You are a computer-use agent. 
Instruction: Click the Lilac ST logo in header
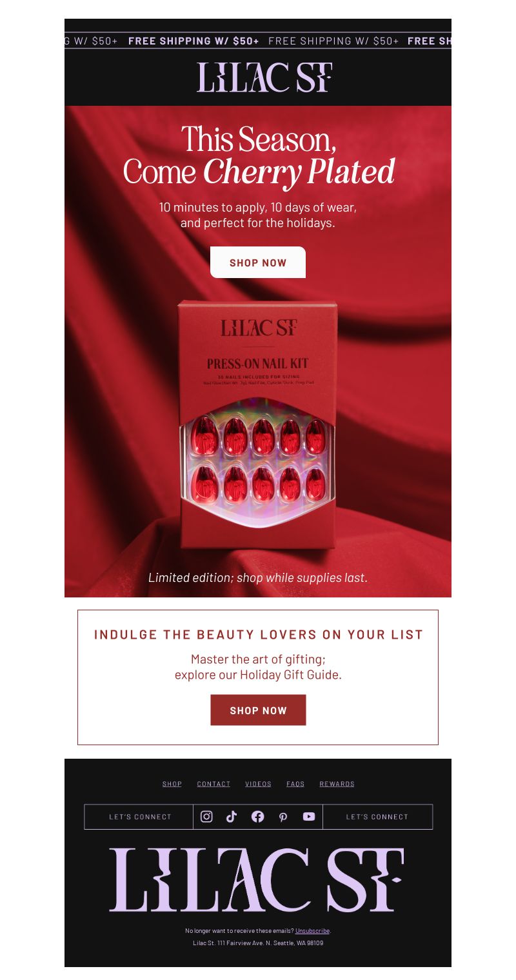264,77
